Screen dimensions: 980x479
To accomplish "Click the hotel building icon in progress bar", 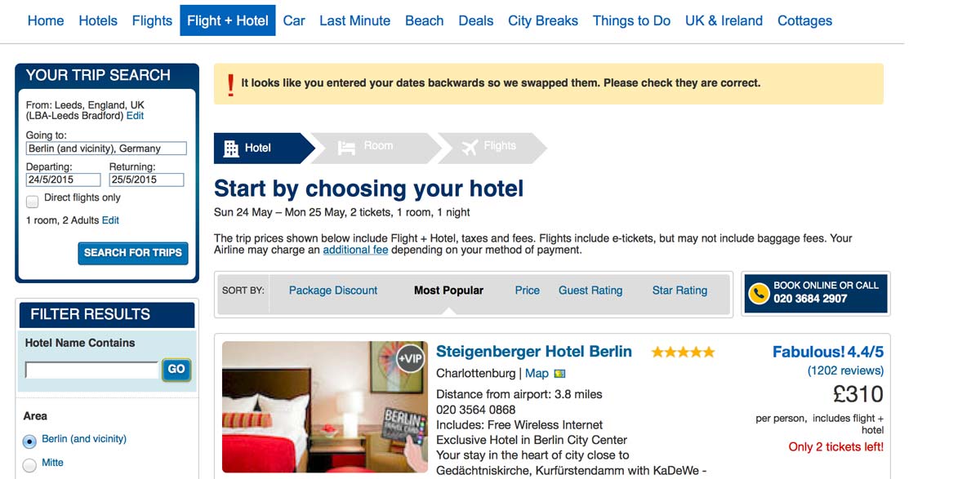I will (x=231, y=148).
